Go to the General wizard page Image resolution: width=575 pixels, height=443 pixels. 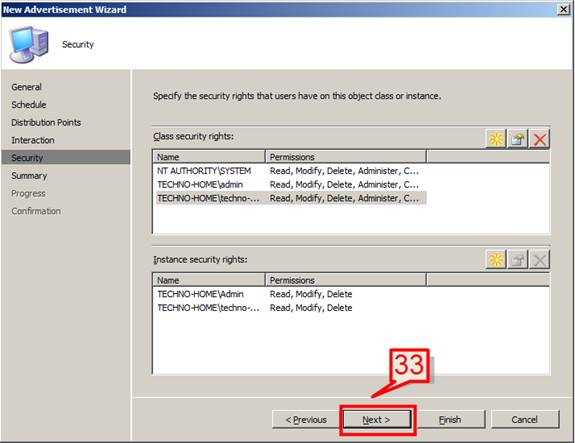pyautogui.click(x=26, y=87)
